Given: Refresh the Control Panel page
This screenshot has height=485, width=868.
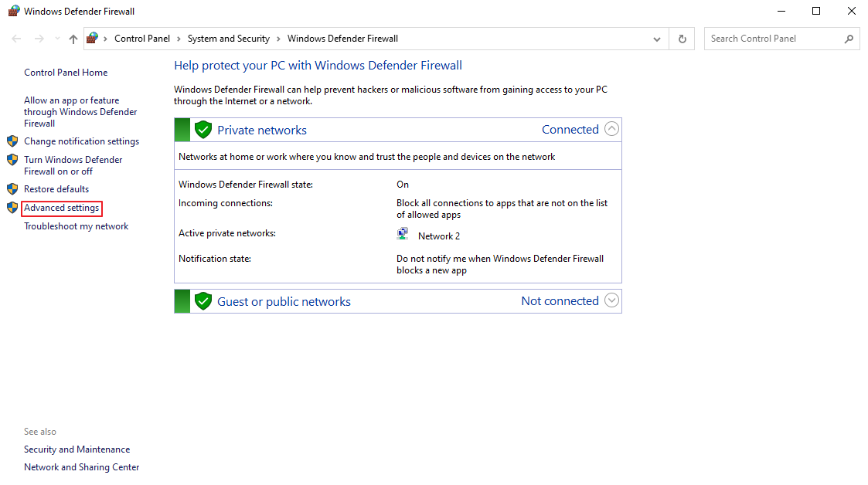Looking at the screenshot, I should 682,39.
